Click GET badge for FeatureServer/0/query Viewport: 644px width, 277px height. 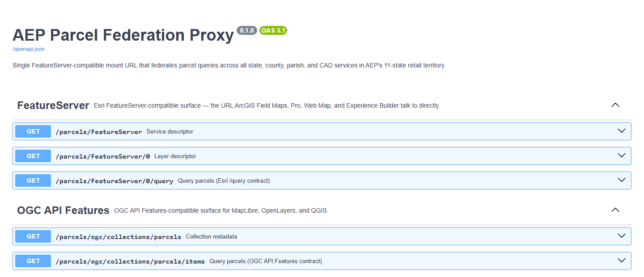(x=33, y=180)
